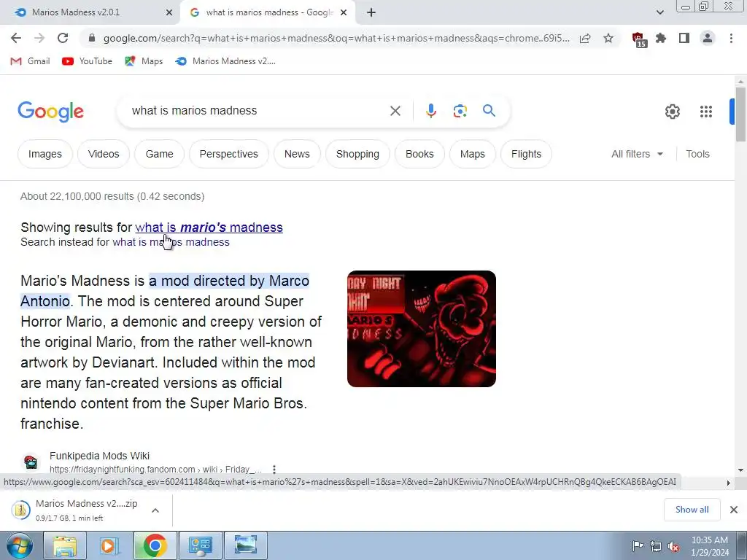Select the Perspectives filter chip
The height and width of the screenshot is (560, 747).
[x=228, y=154]
